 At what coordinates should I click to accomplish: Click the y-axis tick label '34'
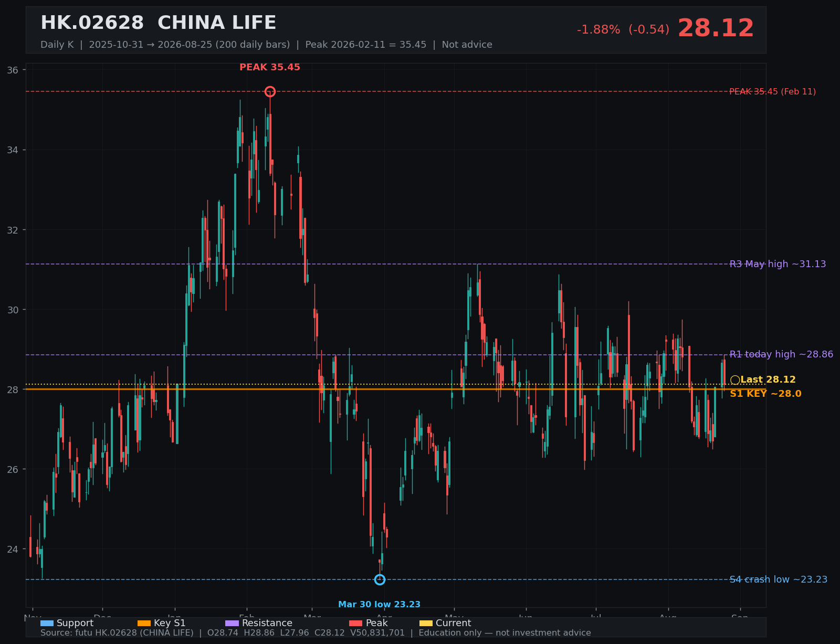click(x=13, y=150)
